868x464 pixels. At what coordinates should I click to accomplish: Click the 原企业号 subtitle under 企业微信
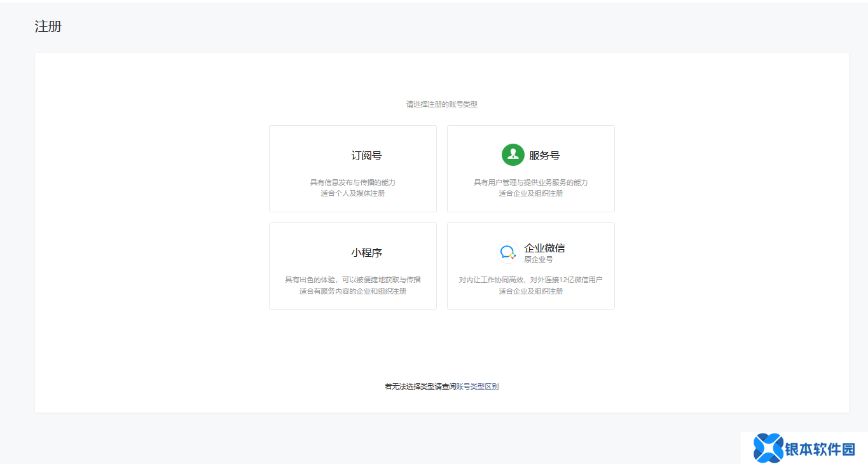(x=538, y=259)
